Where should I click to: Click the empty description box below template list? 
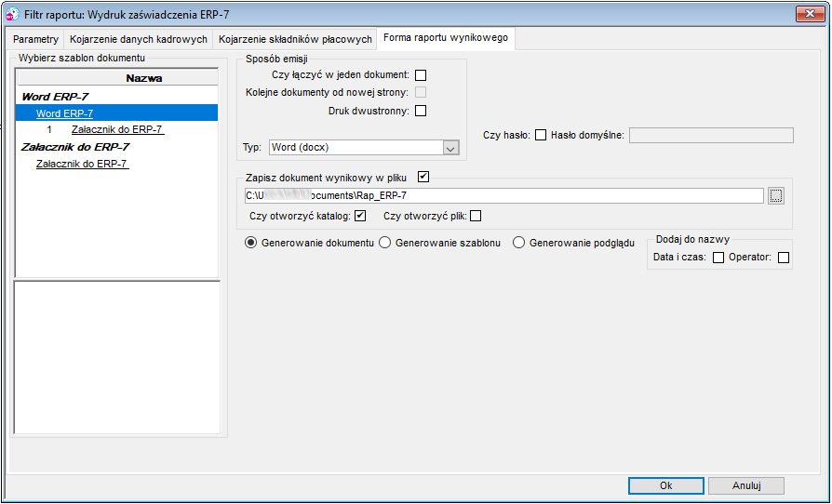coord(116,358)
